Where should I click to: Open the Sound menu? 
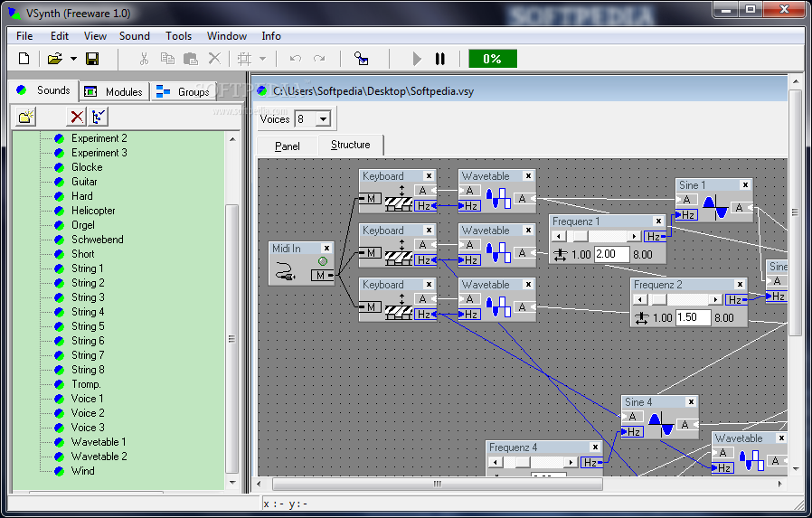[135, 35]
